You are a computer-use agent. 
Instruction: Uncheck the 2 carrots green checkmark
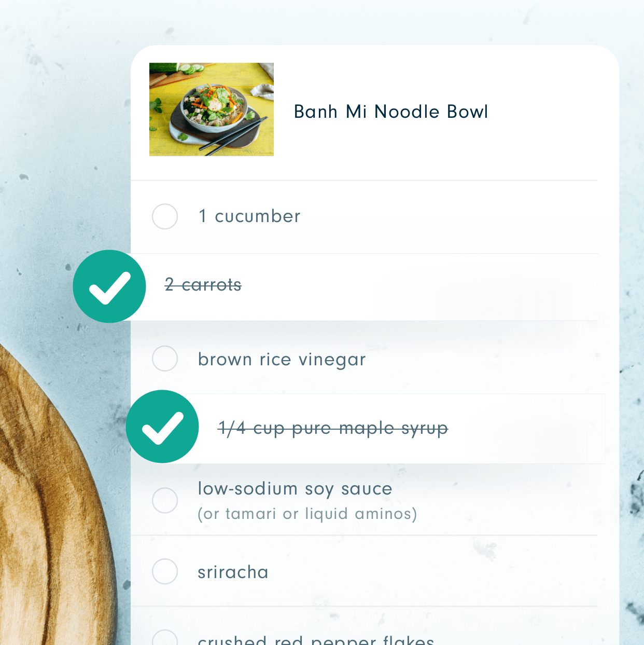point(109,286)
